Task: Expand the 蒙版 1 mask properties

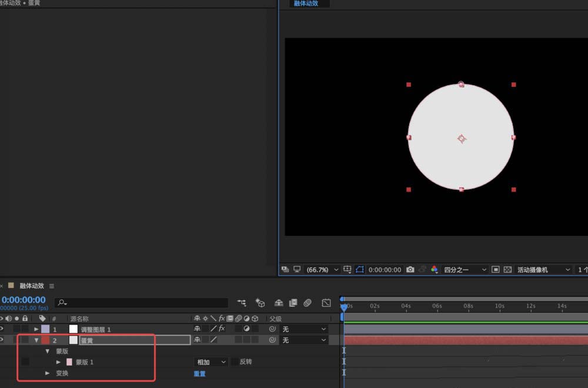Action: pyautogui.click(x=58, y=362)
